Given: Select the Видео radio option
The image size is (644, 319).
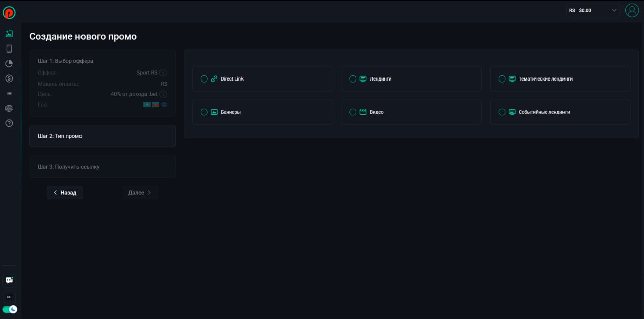Looking at the screenshot, I should coord(353,112).
